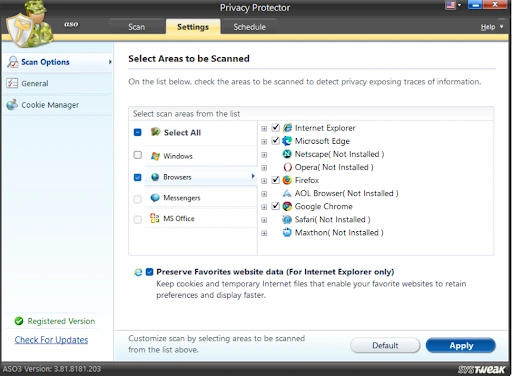
Task: Select the Browsers category row label
Action: [177, 177]
